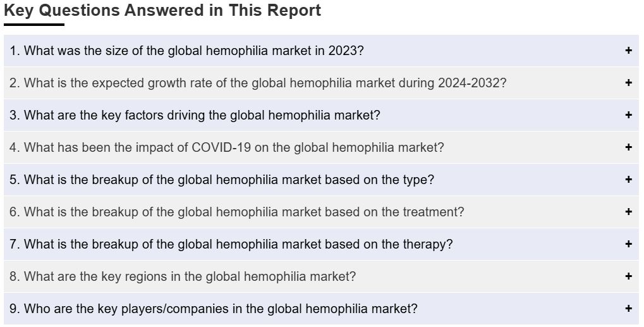Click the plus icon beside growth rate question
The height and width of the screenshot is (327, 644).
(x=628, y=83)
